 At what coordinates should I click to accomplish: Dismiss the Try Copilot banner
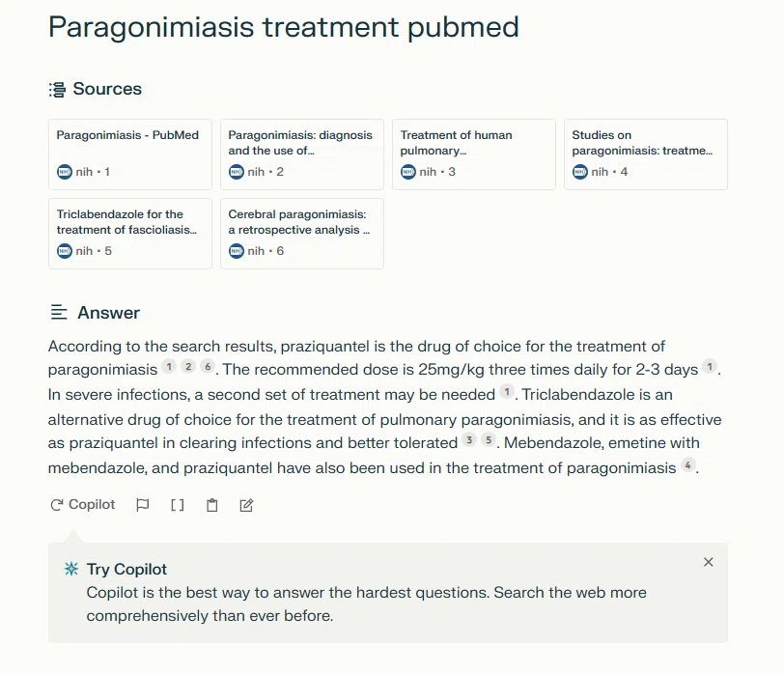tap(708, 562)
